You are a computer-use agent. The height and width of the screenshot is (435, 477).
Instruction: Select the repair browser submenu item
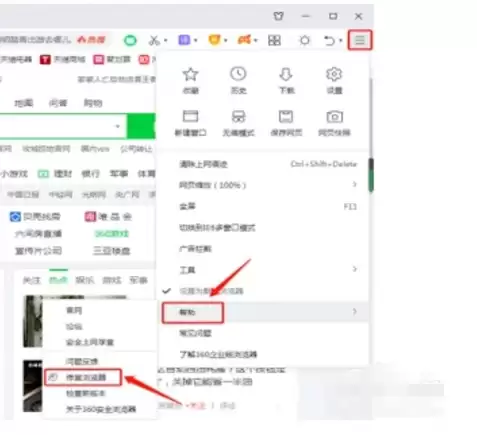tap(83, 377)
